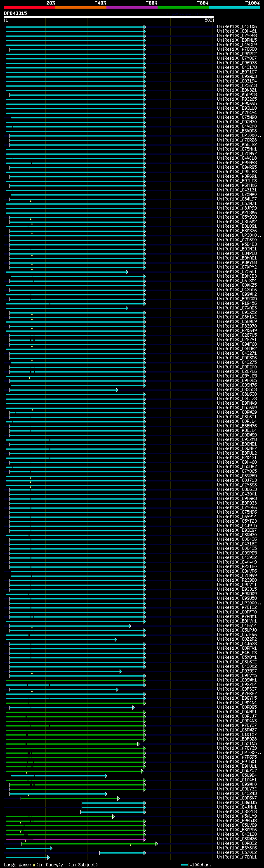Screen dimensions: 264x868
Task: Select hit label UniRef100_Q7XAD3
Action: point(237,308)
